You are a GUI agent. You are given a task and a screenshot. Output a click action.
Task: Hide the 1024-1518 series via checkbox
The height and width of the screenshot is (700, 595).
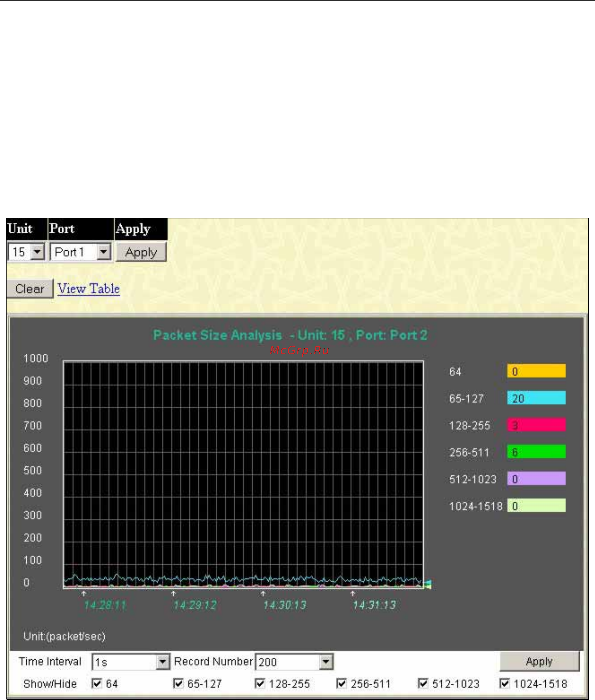click(505, 683)
